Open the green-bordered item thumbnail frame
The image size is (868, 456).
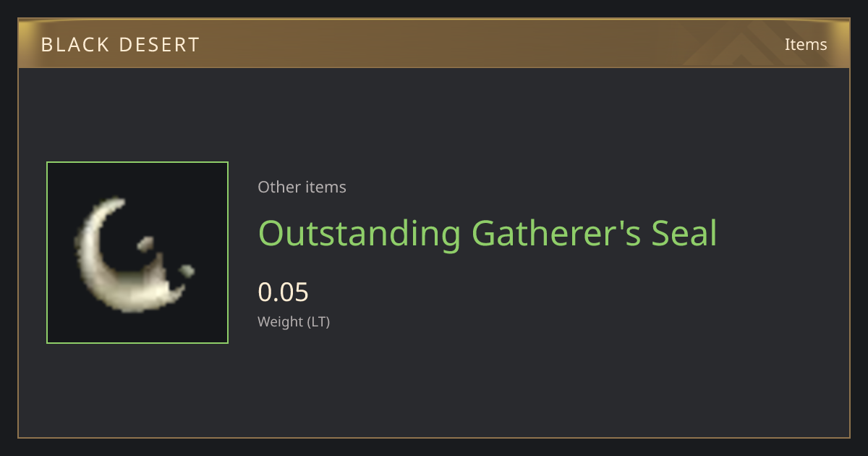pos(137,253)
